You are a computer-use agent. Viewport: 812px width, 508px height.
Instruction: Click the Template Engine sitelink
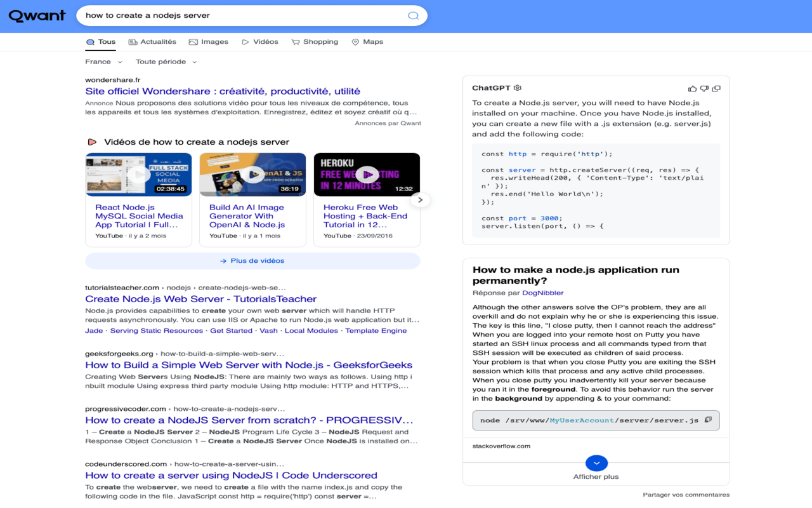coord(376,331)
